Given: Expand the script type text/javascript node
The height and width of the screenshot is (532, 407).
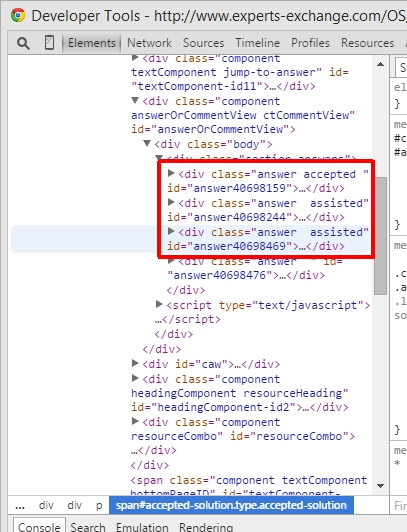Looking at the screenshot, I should [x=159, y=304].
